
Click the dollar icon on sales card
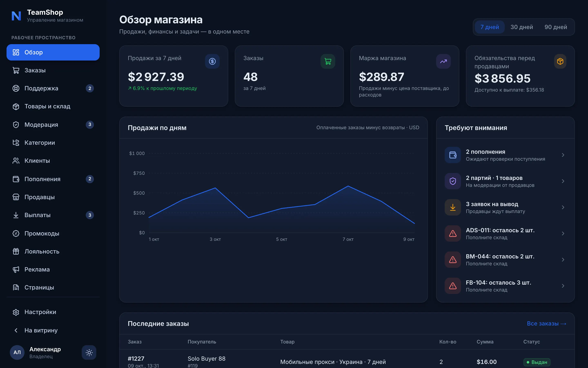click(x=212, y=61)
